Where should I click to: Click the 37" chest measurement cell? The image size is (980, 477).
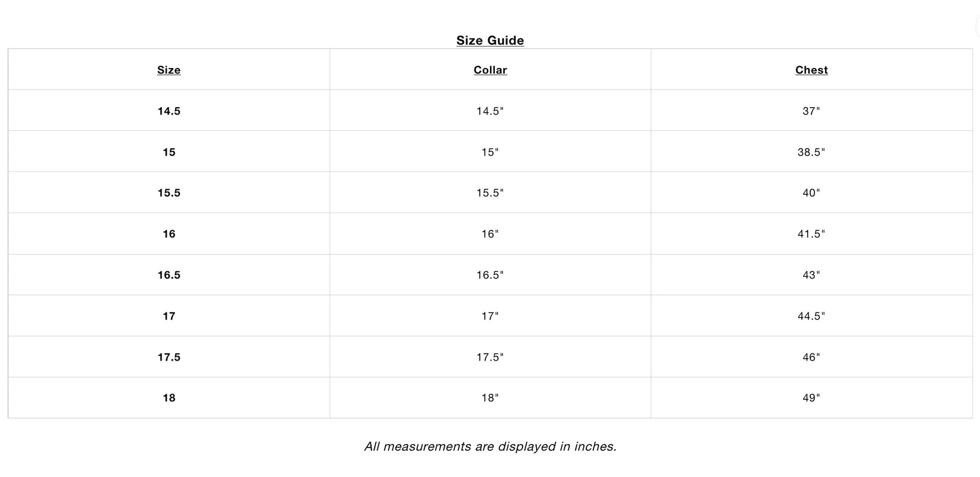[811, 111]
